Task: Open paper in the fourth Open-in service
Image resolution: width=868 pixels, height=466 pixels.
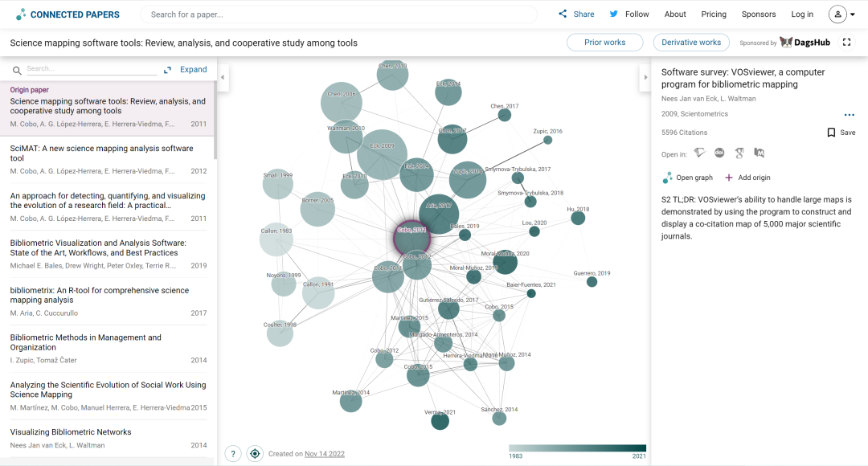Action: click(x=759, y=153)
